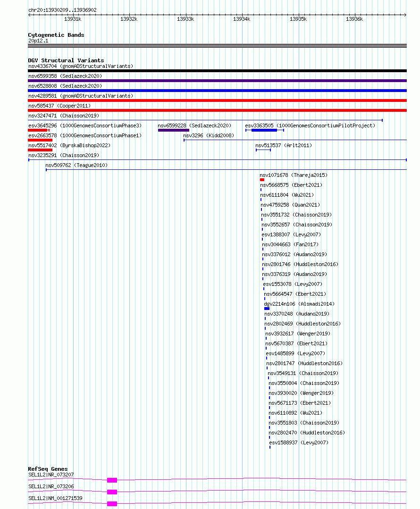Click the 20p12.1 cytogenetic band bar
This screenshot has width=420, height=509.
click(x=217, y=46)
